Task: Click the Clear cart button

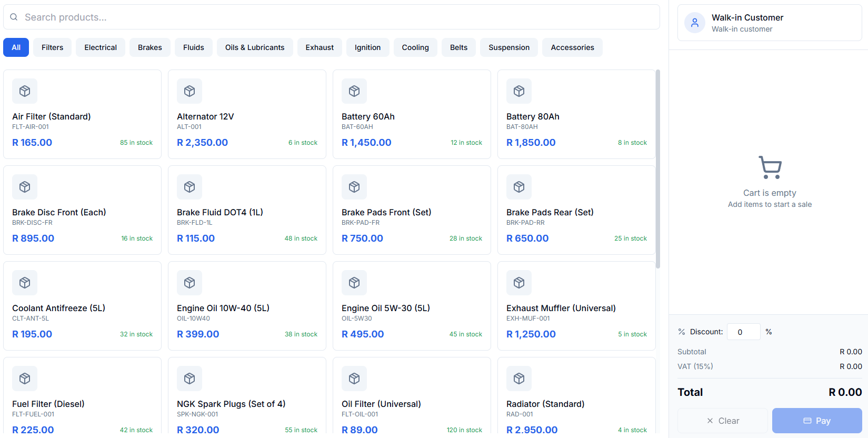Action: [723, 421]
